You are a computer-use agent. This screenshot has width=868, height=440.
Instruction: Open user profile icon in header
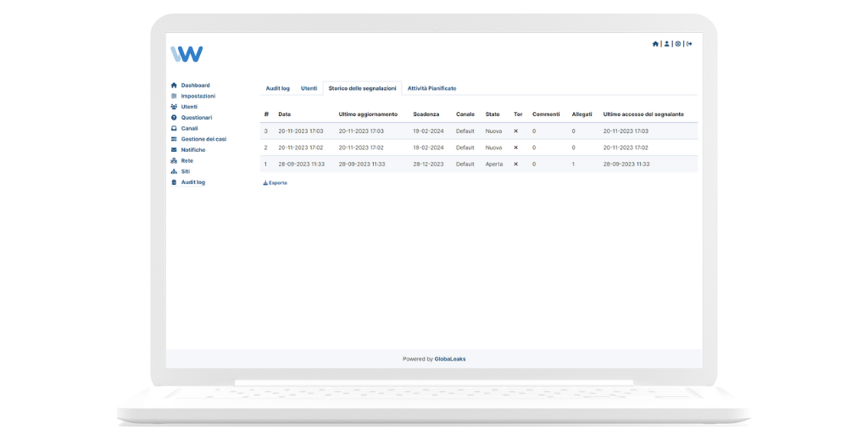(666, 44)
